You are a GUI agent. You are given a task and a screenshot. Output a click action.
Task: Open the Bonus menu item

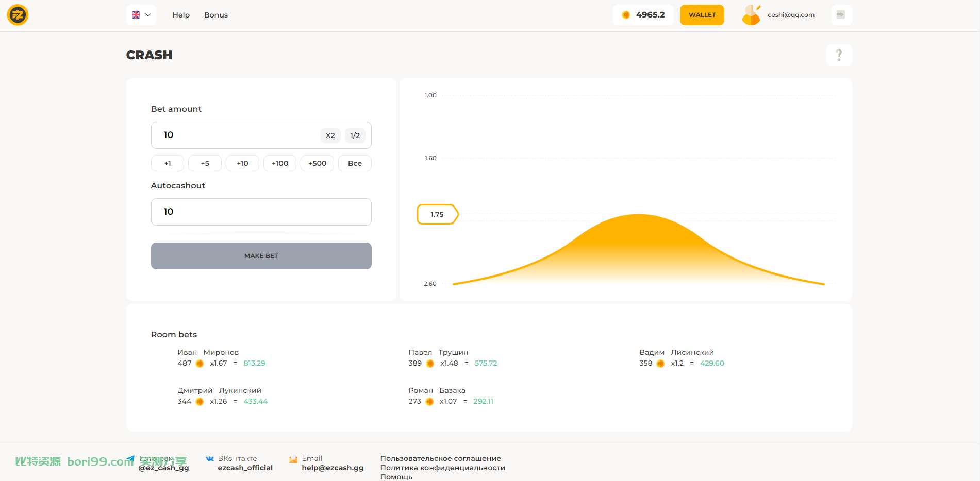point(216,15)
